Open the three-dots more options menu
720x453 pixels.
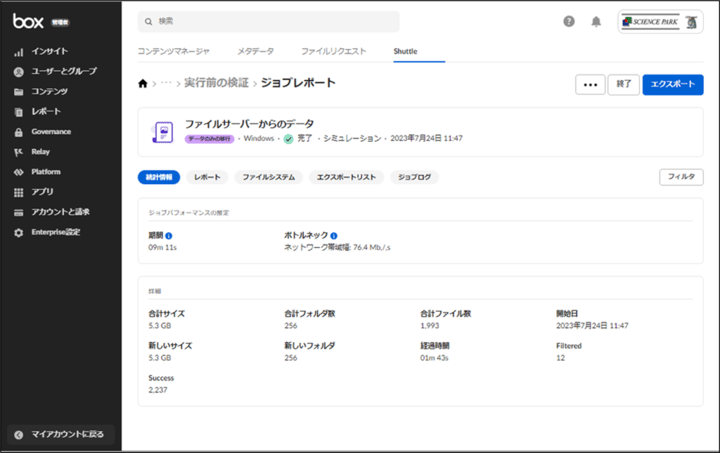coord(590,85)
